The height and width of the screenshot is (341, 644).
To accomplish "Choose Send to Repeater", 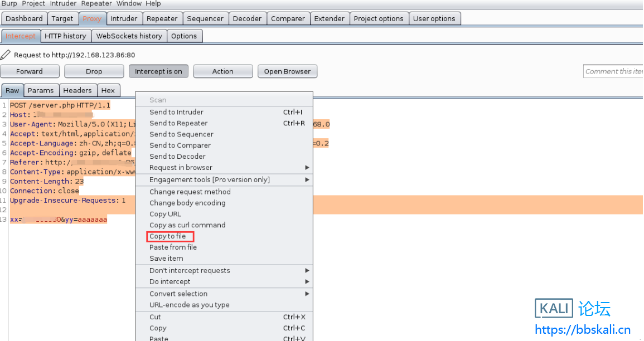I will click(178, 123).
